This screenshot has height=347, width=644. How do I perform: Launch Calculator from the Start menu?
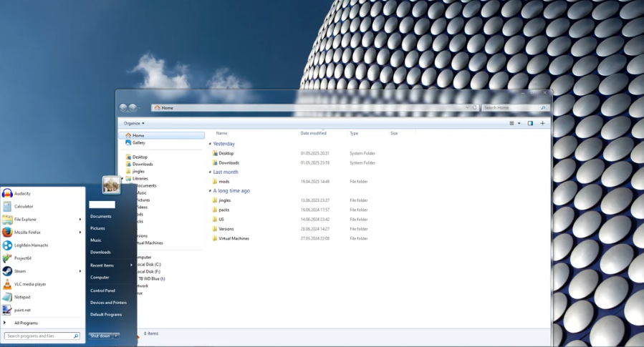click(x=43, y=206)
